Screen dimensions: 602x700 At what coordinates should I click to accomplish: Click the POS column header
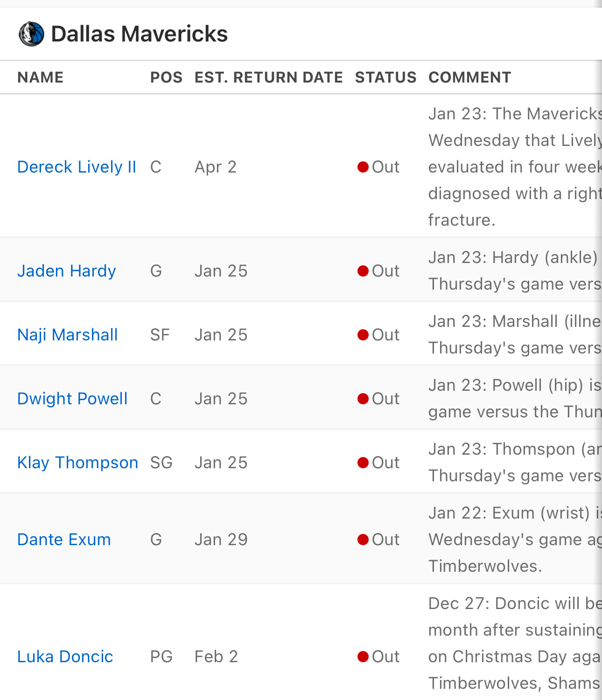tap(166, 77)
